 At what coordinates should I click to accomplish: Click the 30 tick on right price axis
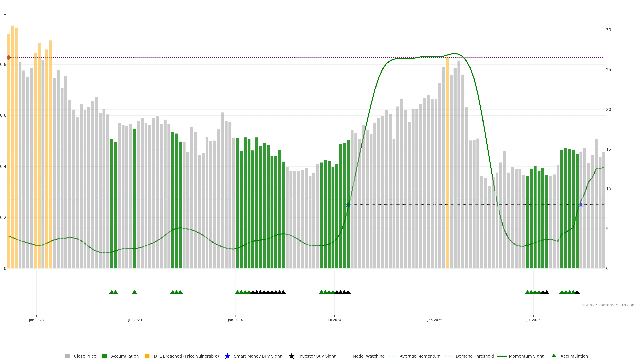pos(608,30)
